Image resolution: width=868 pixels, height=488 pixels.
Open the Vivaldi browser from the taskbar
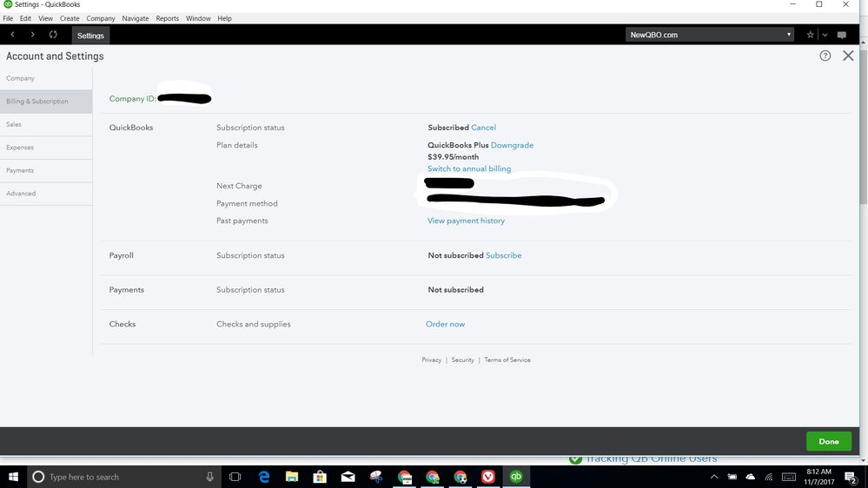(487, 477)
